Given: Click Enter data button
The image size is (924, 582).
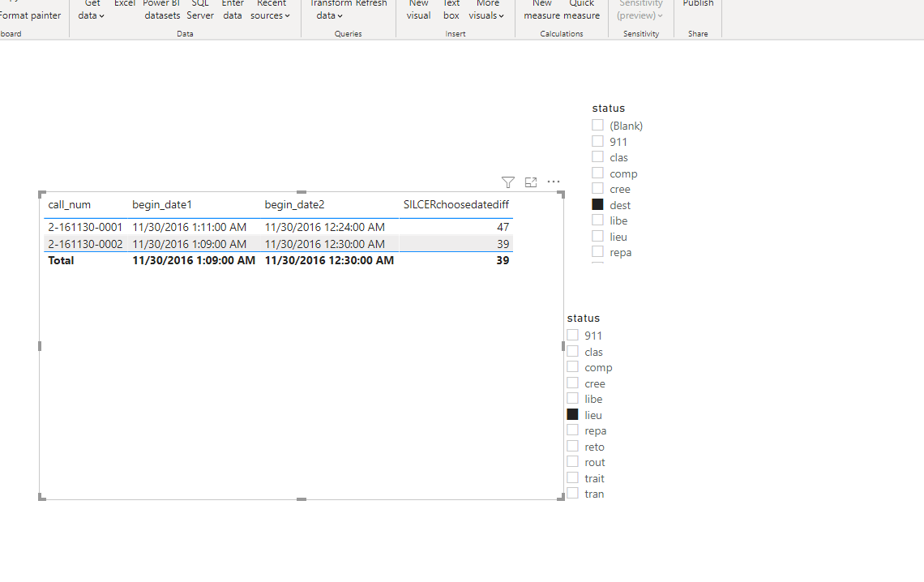Looking at the screenshot, I should (233, 10).
